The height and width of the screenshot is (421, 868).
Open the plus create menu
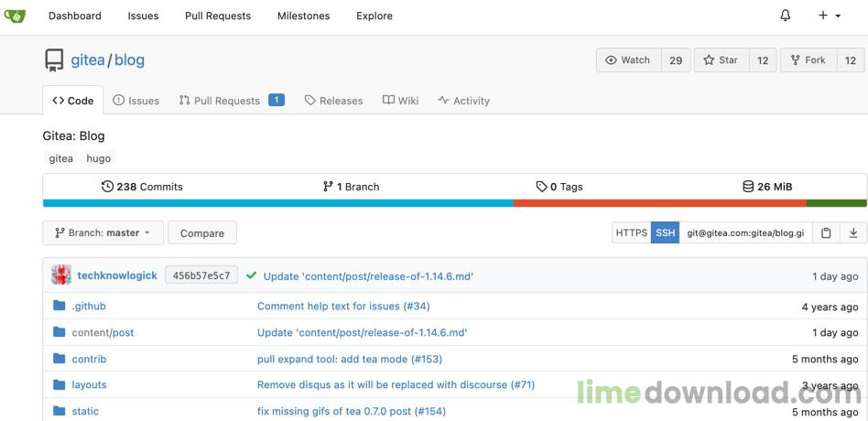pyautogui.click(x=830, y=16)
